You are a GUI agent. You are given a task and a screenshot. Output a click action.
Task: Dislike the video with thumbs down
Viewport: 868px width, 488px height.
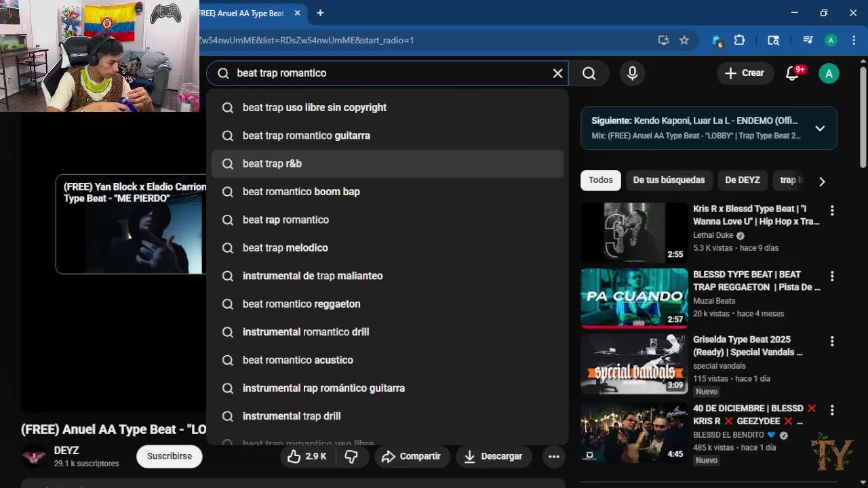tap(351, 457)
